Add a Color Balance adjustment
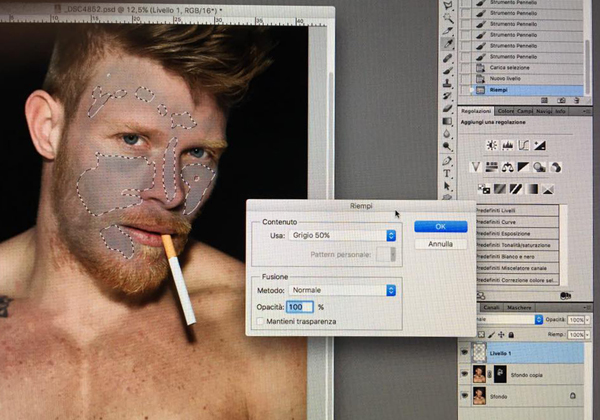The height and width of the screenshot is (420, 600). (508, 167)
